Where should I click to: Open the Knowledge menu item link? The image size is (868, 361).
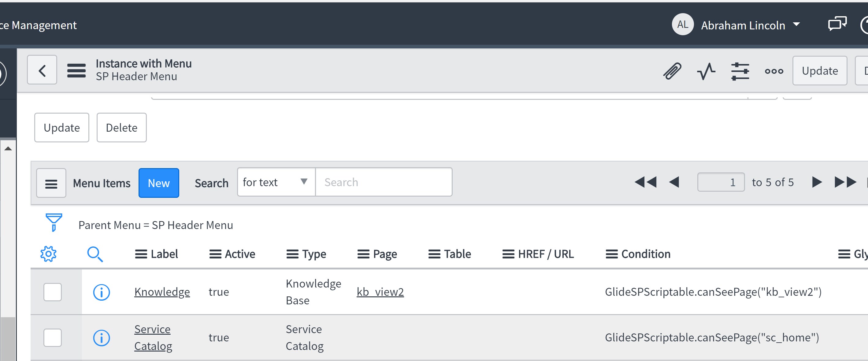[x=162, y=292]
